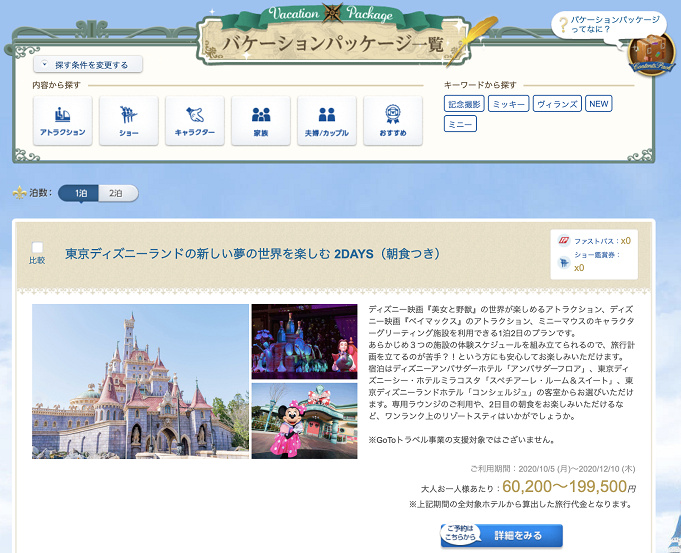681x553 pixels.
Task: Switch nights toggle to 2泊
Action: (x=117, y=193)
